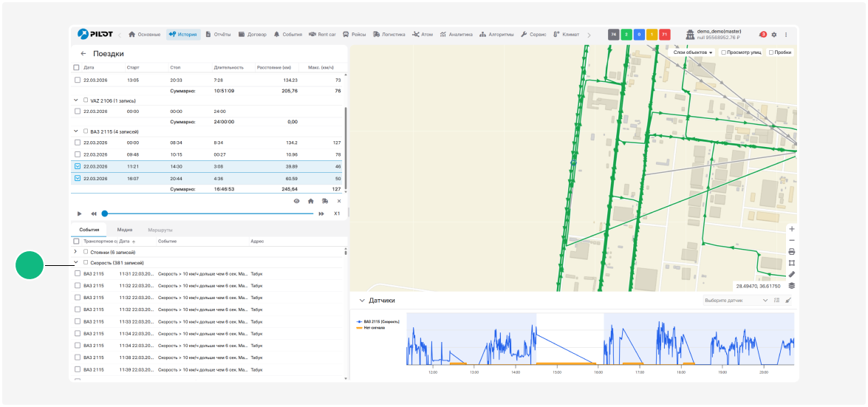Expand the Стоянки (6 записей) group
This screenshot has width=868, height=407.
tap(75, 252)
